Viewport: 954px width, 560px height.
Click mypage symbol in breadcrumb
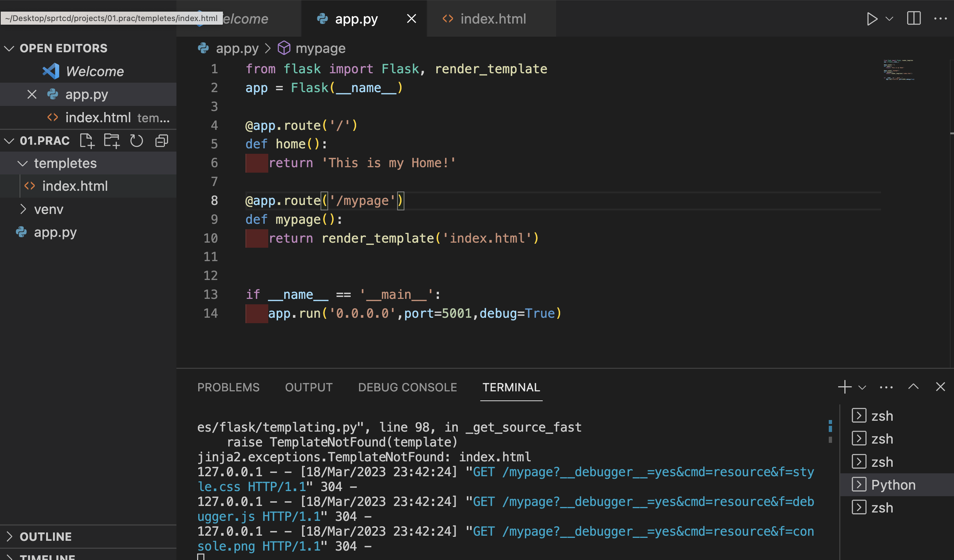[320, 48]
